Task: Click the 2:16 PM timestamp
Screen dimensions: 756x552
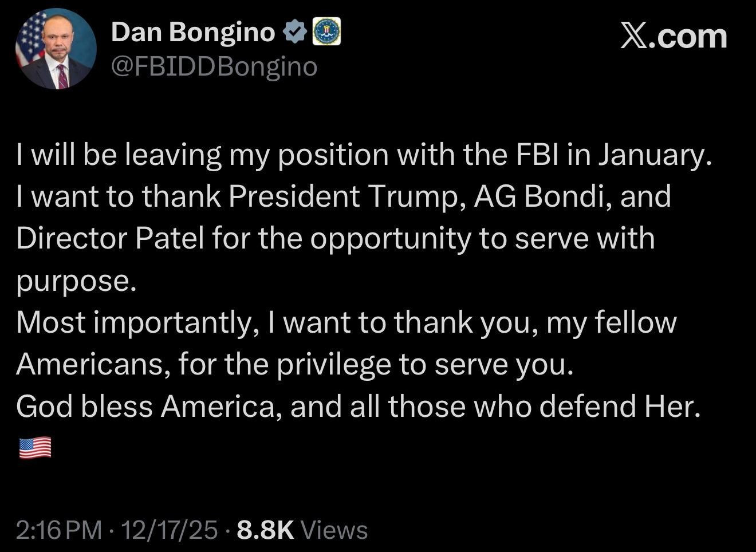Action: tap(59, 530)
